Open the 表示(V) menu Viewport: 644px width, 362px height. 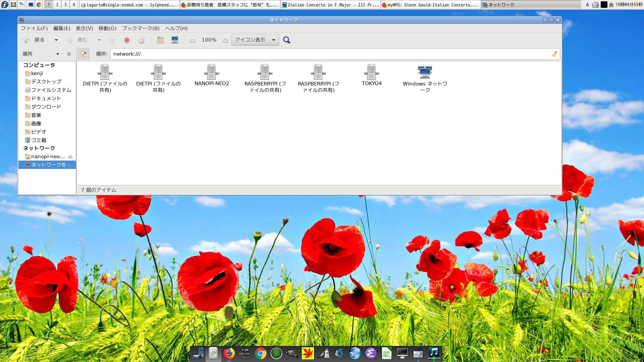tap(84, 28)
